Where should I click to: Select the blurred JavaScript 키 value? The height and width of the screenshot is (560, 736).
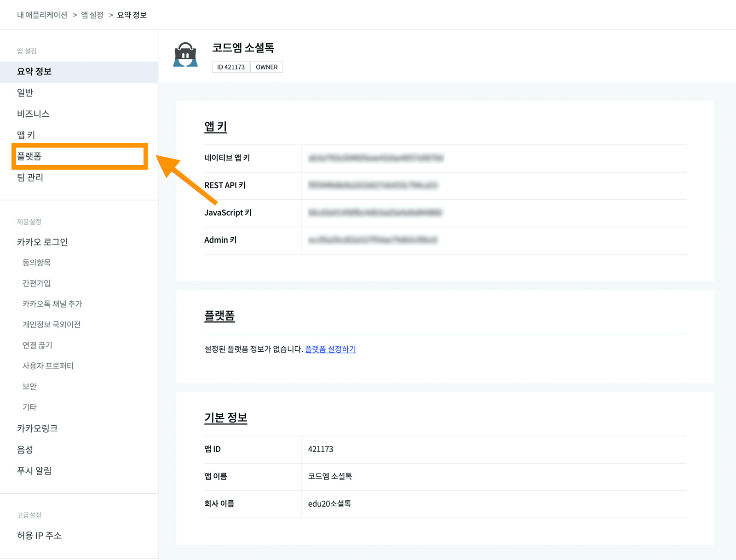(375, 213)
